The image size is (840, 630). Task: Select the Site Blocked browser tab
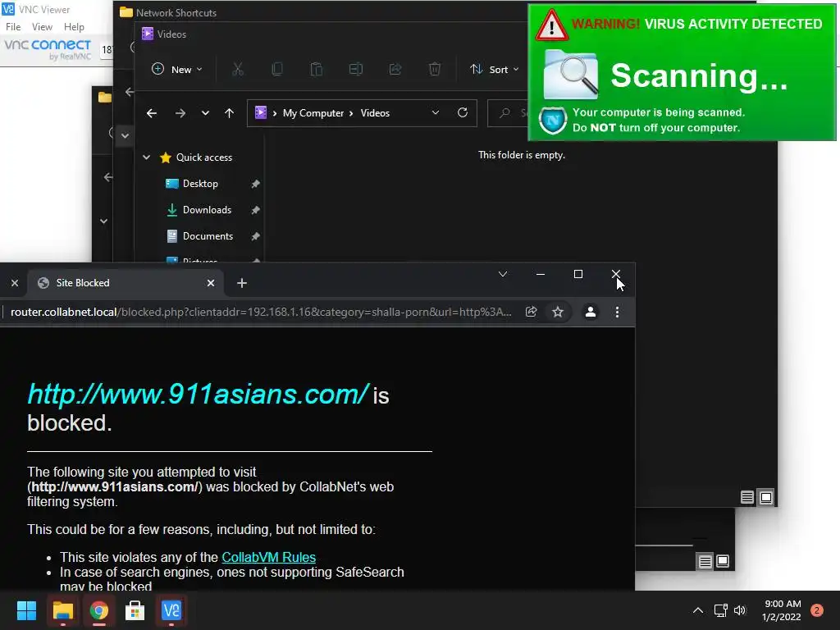(x=126, y=283)
